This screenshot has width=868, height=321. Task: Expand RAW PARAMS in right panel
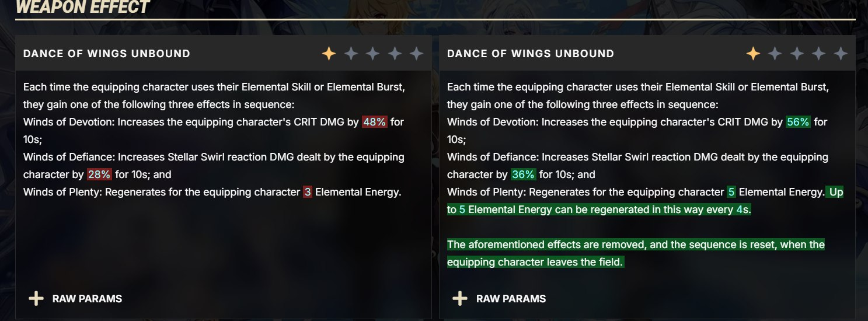tap(499, 299)
